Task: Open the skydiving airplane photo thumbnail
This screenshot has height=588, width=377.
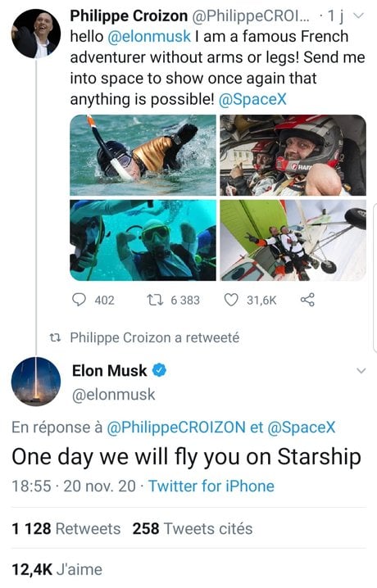Action: click(x=293, y=240)
